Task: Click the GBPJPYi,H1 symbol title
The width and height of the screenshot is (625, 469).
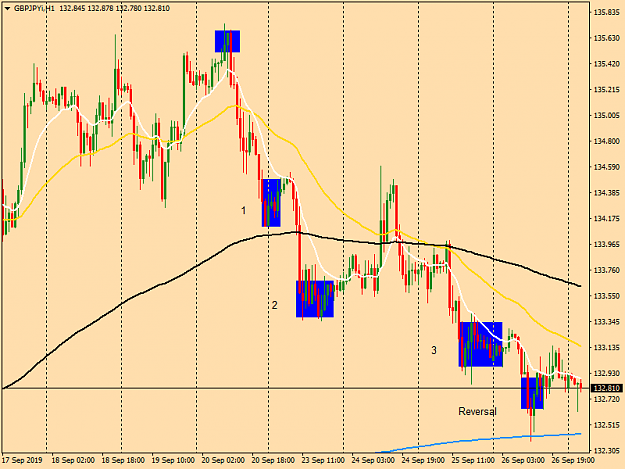Action: click(x=34, y=8)
